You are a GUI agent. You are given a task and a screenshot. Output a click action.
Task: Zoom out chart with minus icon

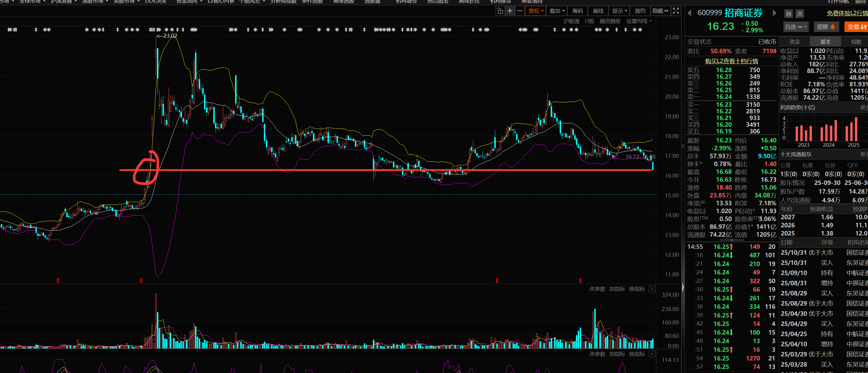pos(520,11)
